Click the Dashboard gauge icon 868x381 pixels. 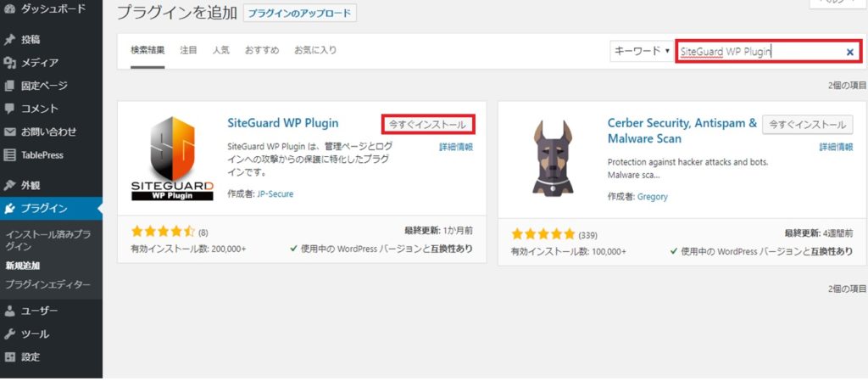(x=9, y=8)
